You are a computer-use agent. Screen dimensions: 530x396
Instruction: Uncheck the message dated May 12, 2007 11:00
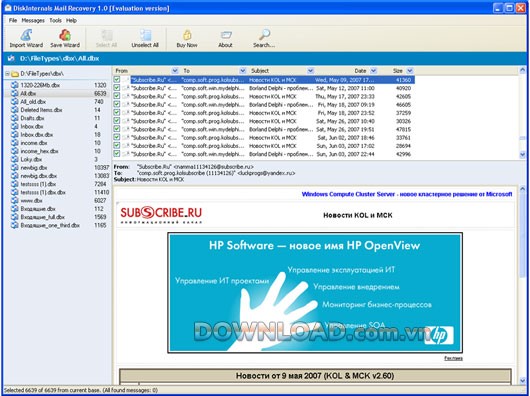point(117,88)
